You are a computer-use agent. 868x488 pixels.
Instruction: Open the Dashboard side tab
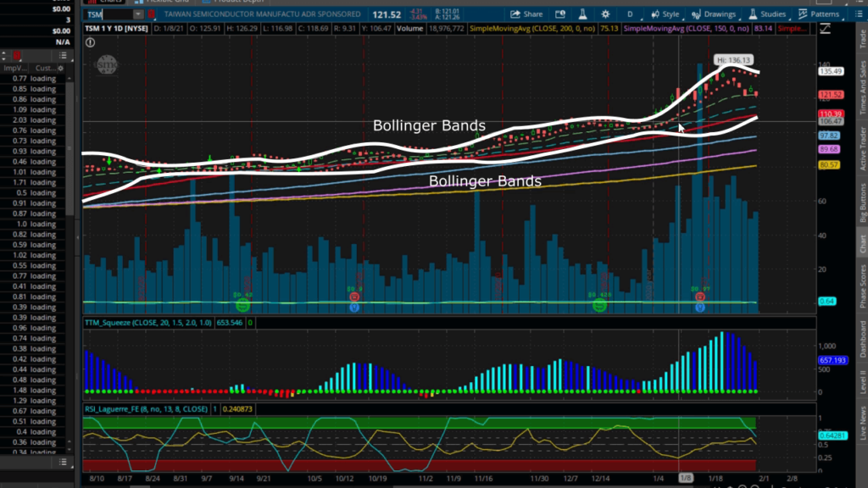pos(862,339)
